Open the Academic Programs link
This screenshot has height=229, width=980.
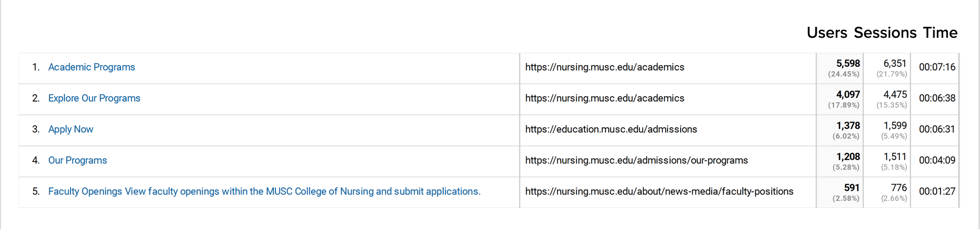[92, 67]
